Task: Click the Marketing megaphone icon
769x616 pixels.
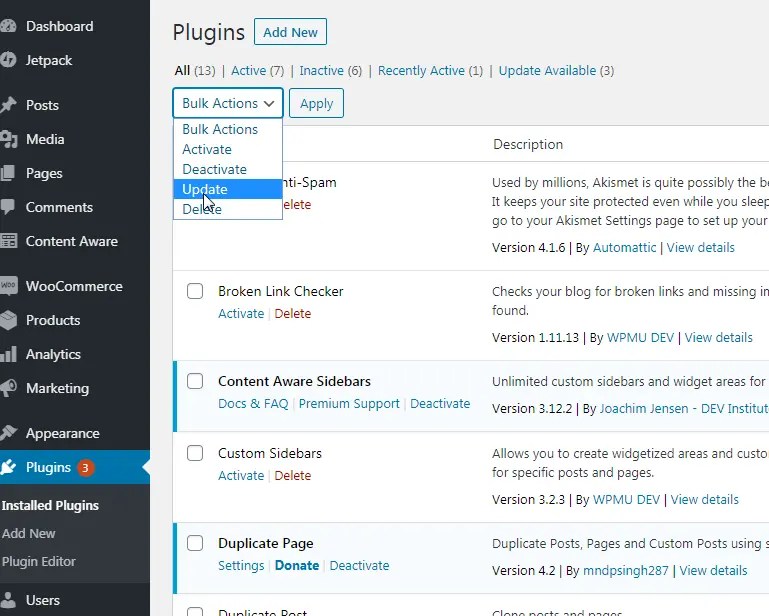Action: 8,388
